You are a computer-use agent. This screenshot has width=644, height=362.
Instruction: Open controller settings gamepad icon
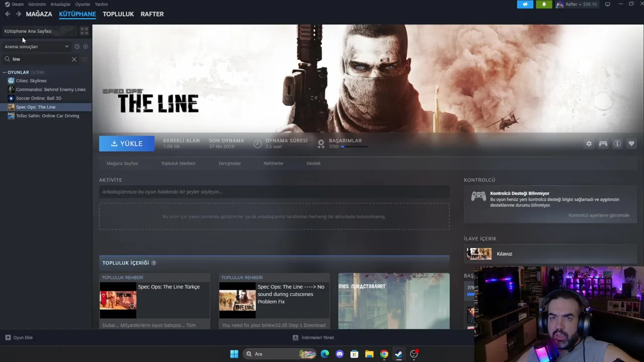click(603, 144)
